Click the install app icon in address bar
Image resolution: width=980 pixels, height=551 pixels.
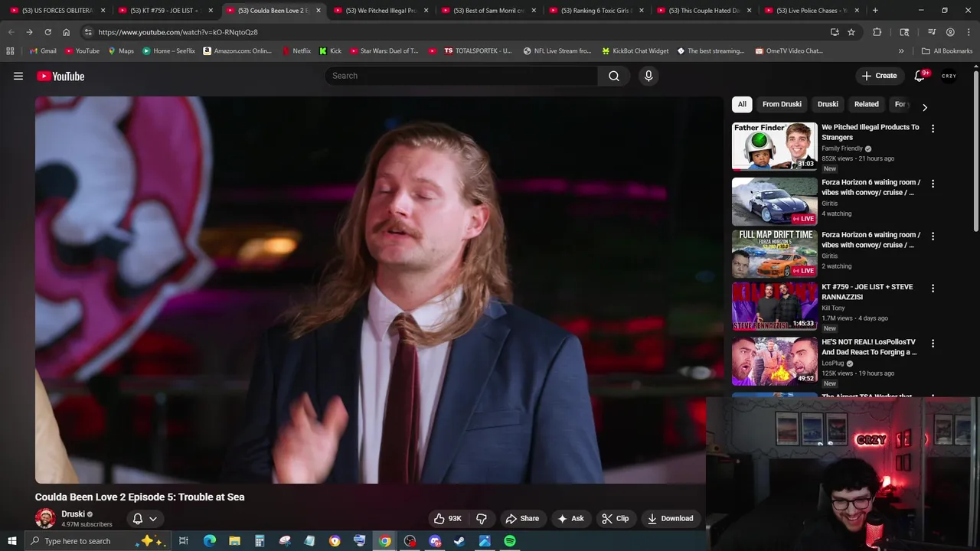(835, 32)
